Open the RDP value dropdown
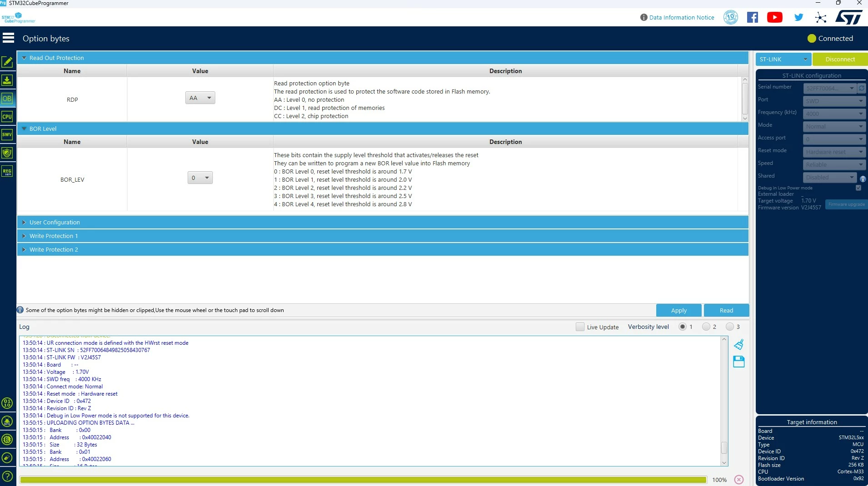The height and width of the screenshot is (486, 868). pos(200,98)
